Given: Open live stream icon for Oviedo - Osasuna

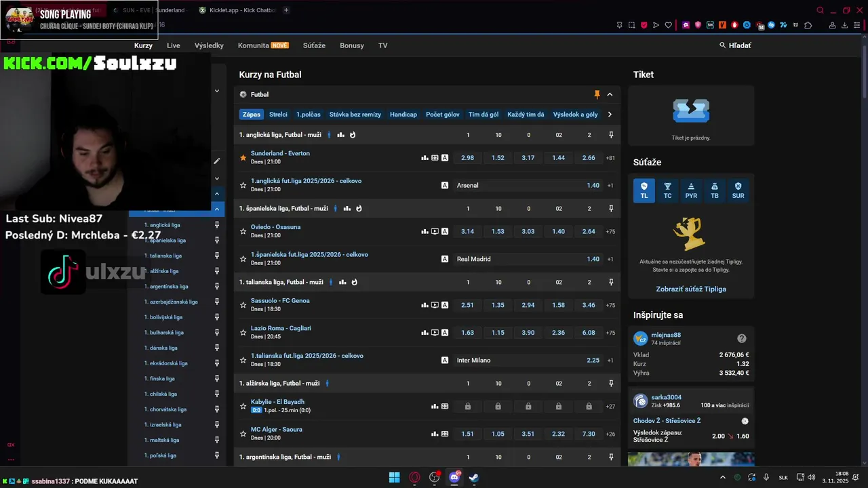Looking at the screenshot, I should tap(435, 231).
